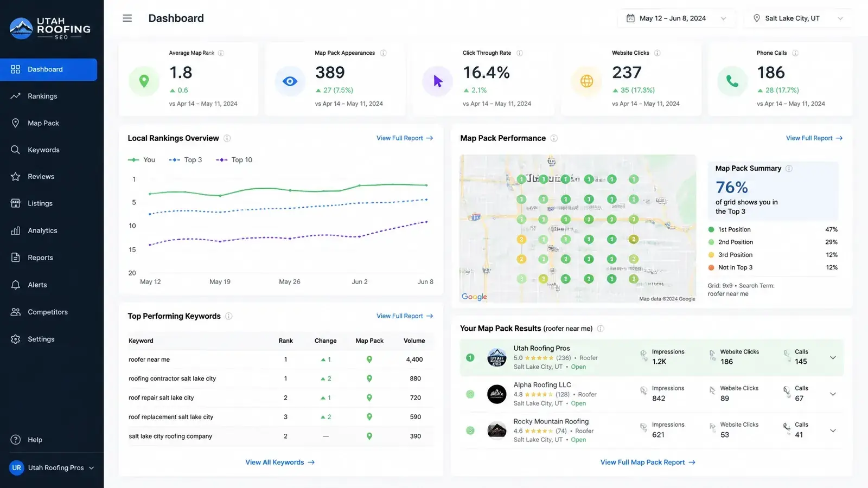
Task: Toggle the You series in chart legend
Action: (x=142, y=160)
